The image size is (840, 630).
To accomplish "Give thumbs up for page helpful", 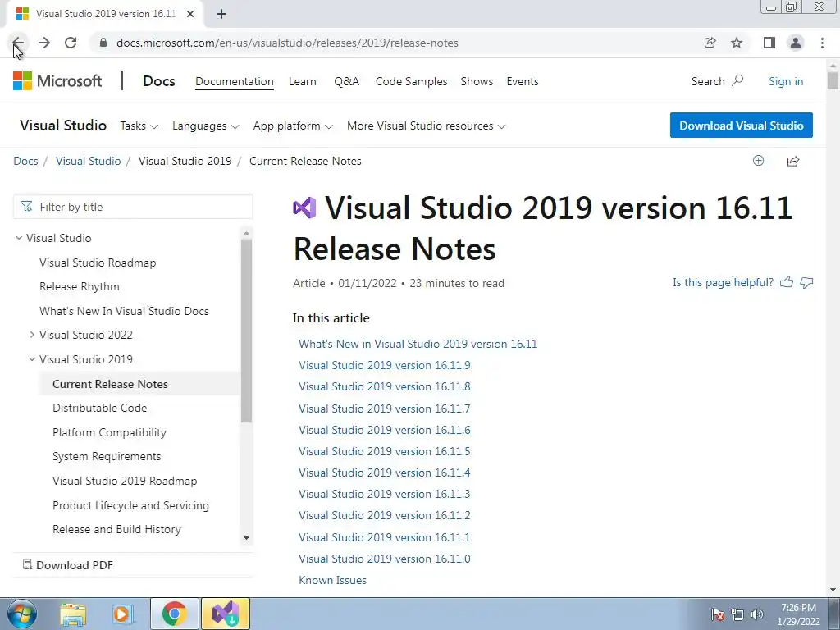I will 787,282.
